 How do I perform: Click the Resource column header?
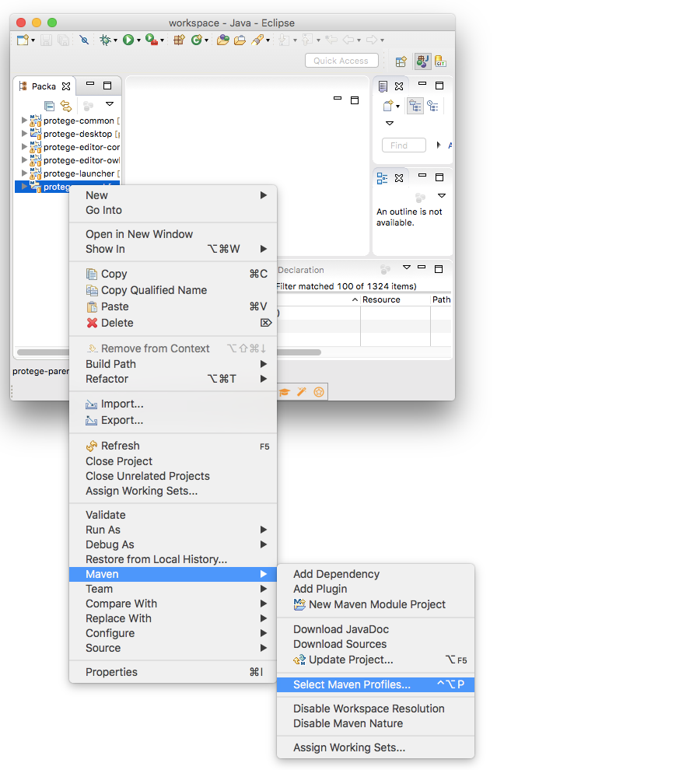(395, 299)
